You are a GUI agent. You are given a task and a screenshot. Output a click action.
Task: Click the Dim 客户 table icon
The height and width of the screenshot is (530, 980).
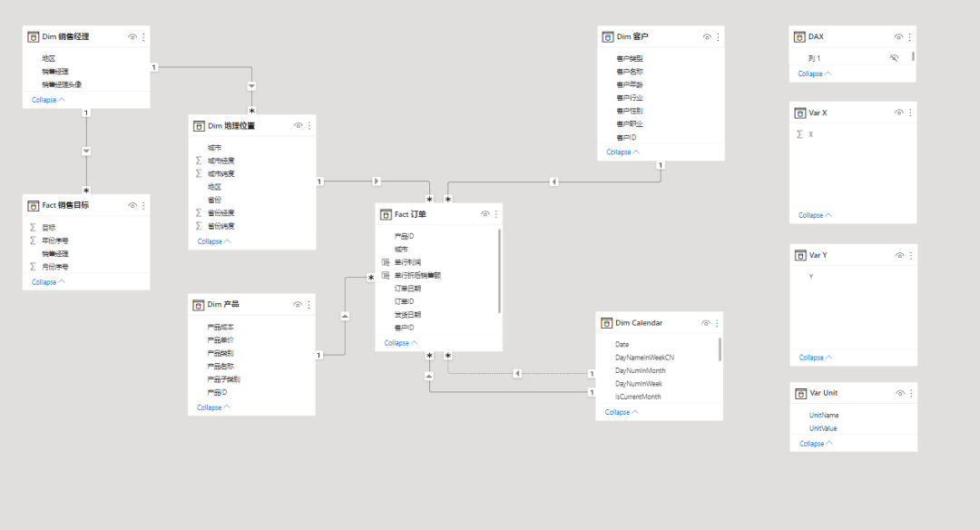[x=607, y=37]
